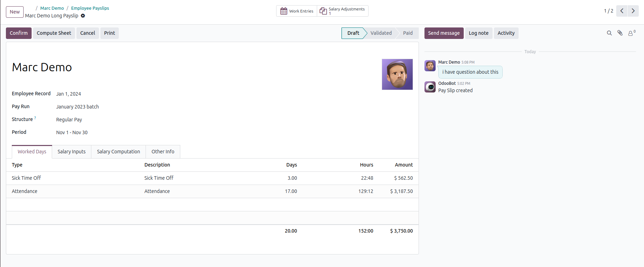This screenshot has height=267, width=644.
Task: Search messages with the magnifier icon
Action: (609, 33)
